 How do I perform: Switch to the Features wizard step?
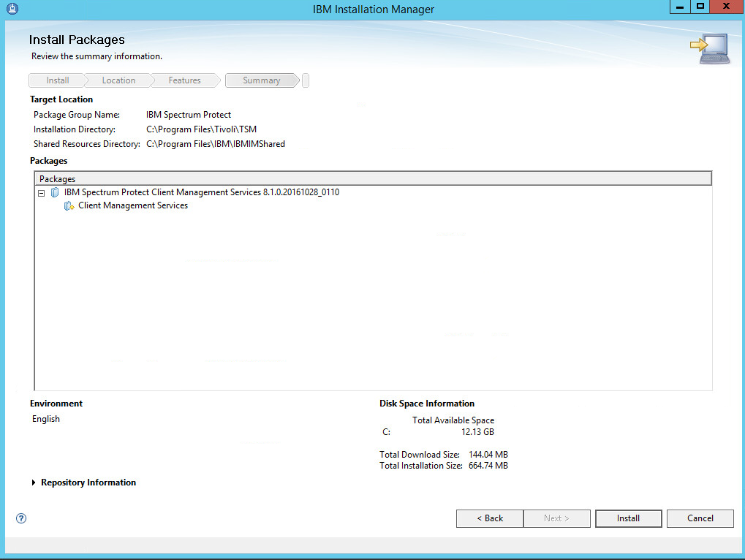click(x=184, y=80)
